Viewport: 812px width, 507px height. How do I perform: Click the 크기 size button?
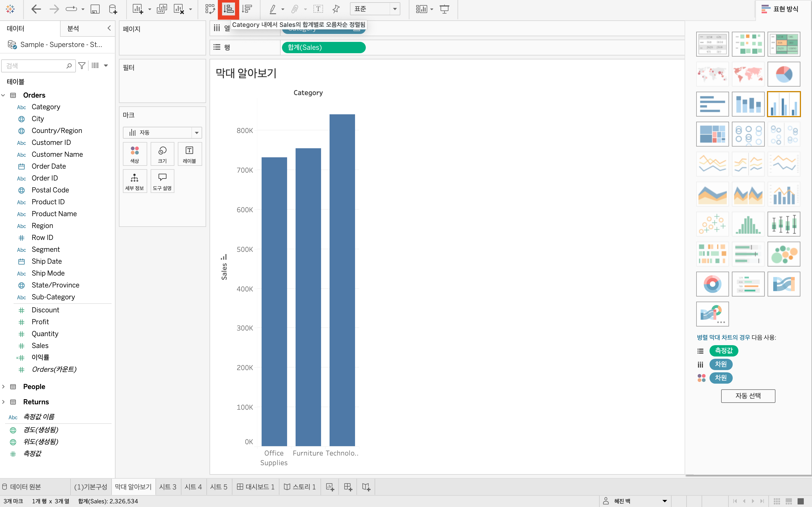[x=163, y=154]
